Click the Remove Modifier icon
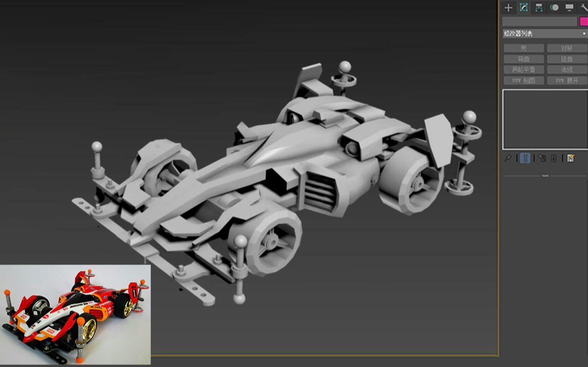Screen dimensions: 588x367 click(x=553, y=159)
